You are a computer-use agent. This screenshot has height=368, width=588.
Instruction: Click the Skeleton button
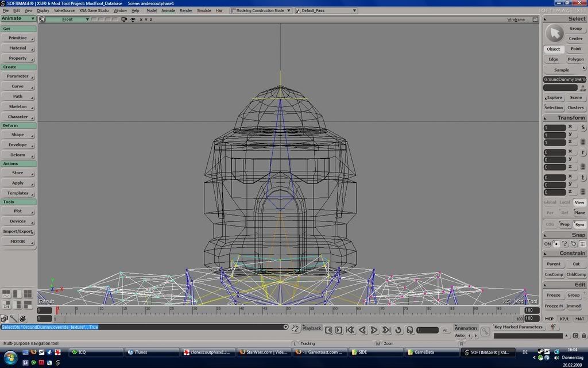pyautogui.click(x=18, y=106)
